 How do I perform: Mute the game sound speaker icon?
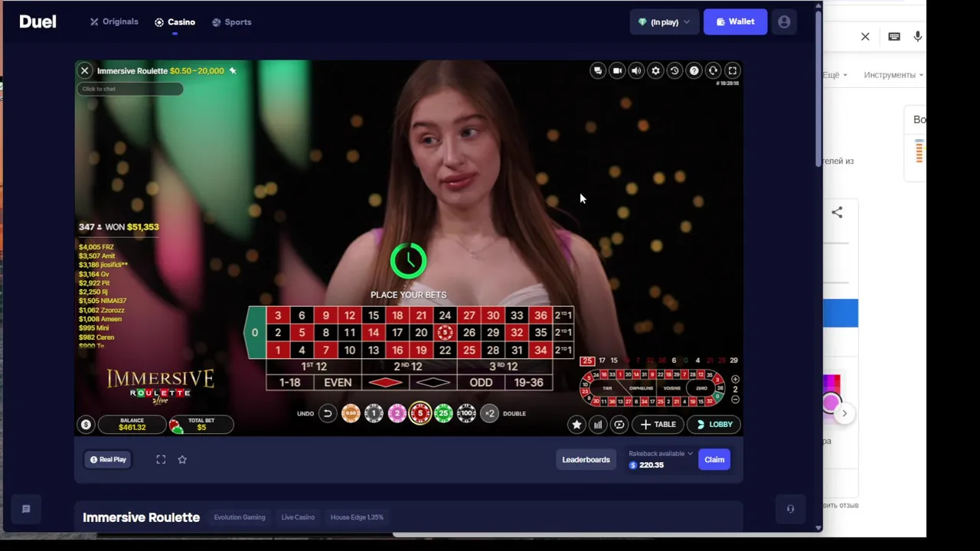pyautogui.click(x=636, y=70)
